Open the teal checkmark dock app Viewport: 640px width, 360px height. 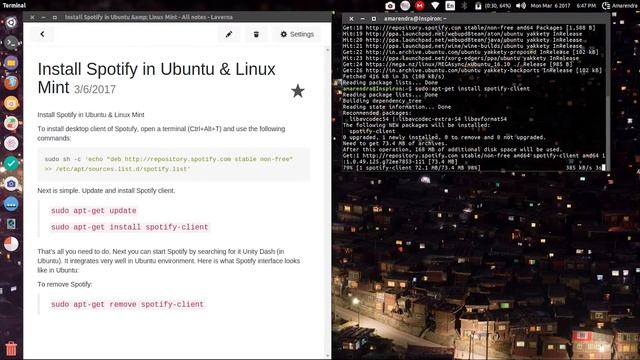(11, 164)
